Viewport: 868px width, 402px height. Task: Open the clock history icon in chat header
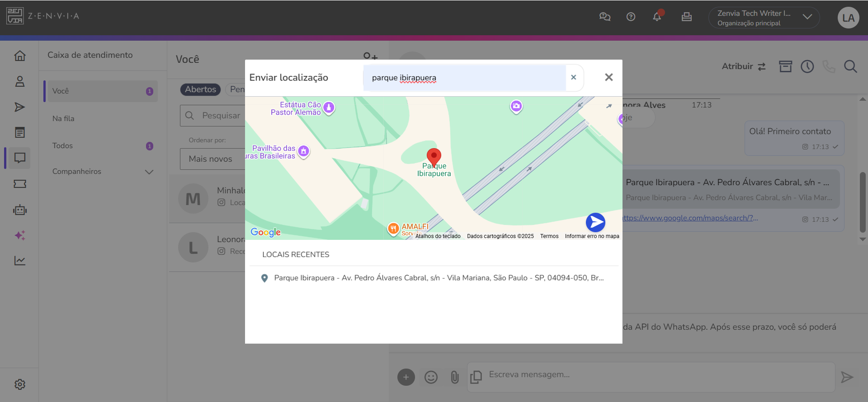(x=807, y=66)
